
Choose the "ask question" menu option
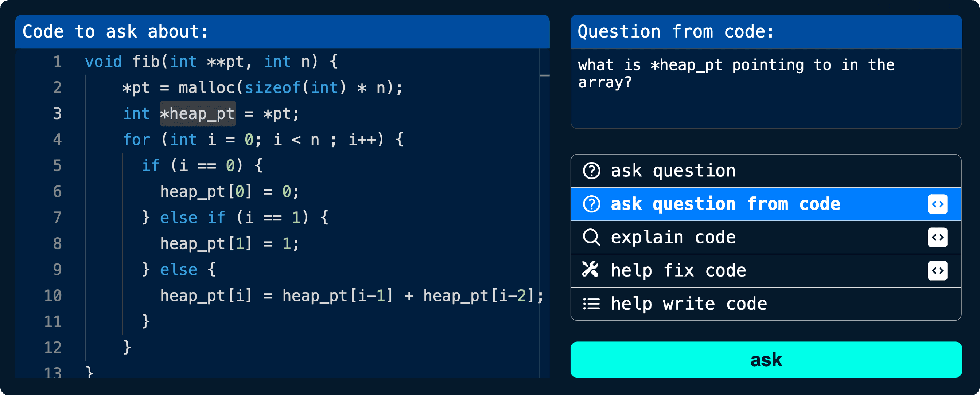pyautogui.click(x=673, y=170)
